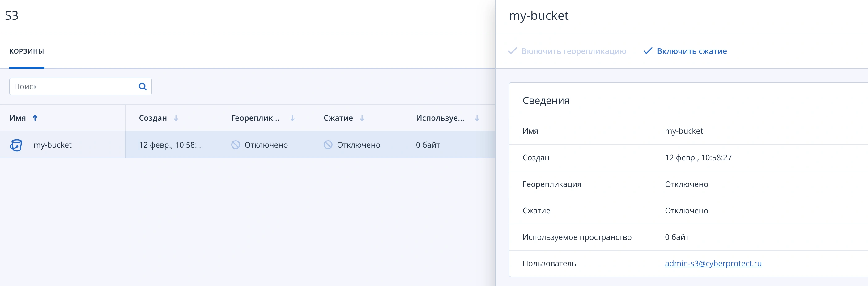Viewport: 868px width, 286px height.
Task: Click the sort arrow on Георепликация column
Action: pyautogui.click(x=292, y=118)
